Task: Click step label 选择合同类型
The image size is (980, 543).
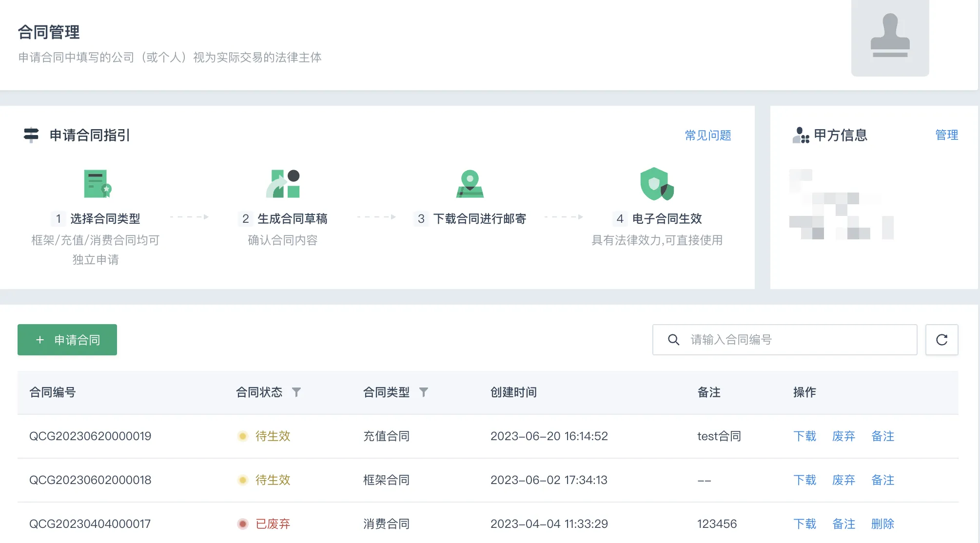Action: [105, 218]
